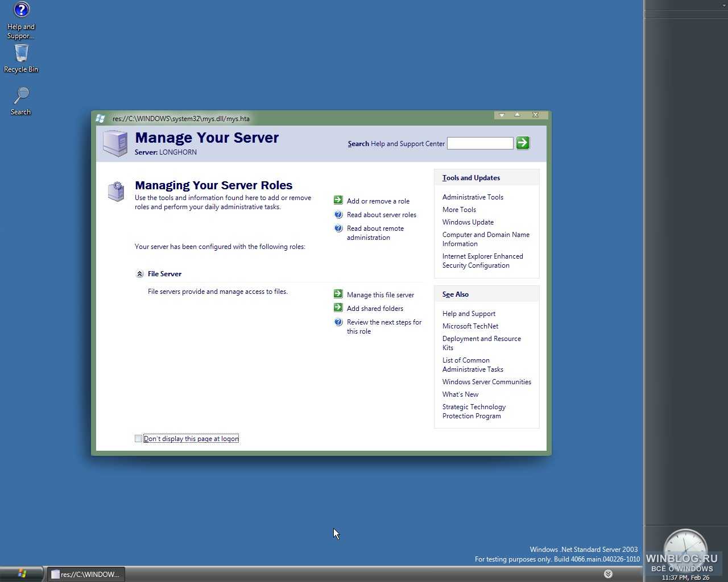Open Windows Server Communities link
This screenshot has height=582, width=728.
(487, 382)
